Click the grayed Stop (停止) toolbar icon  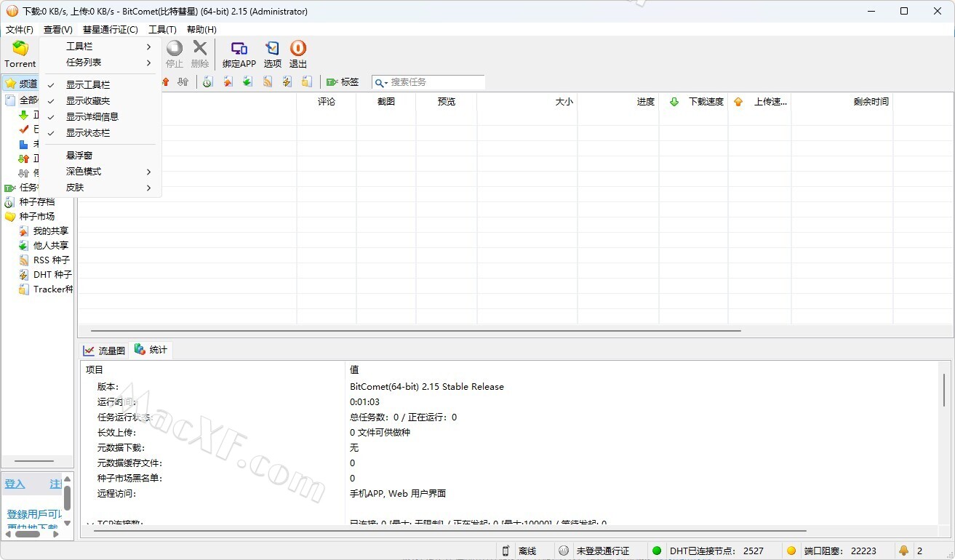point(175,49)
